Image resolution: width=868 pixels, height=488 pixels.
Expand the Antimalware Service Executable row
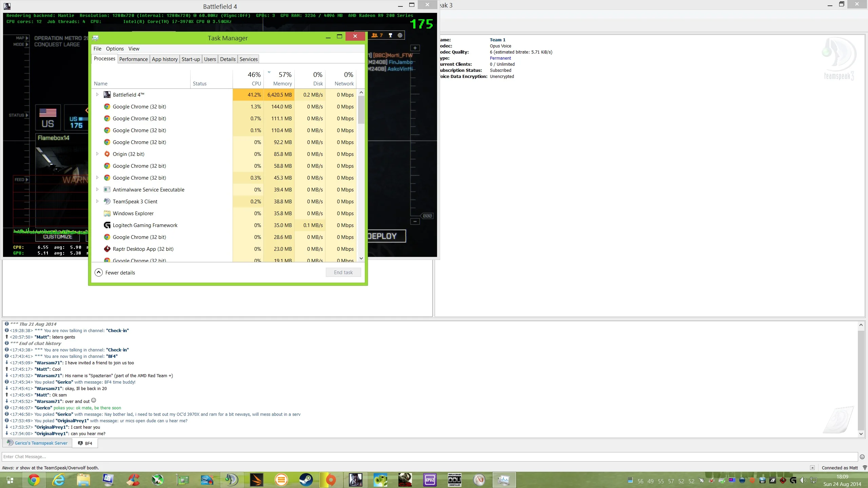pos(97,189)
